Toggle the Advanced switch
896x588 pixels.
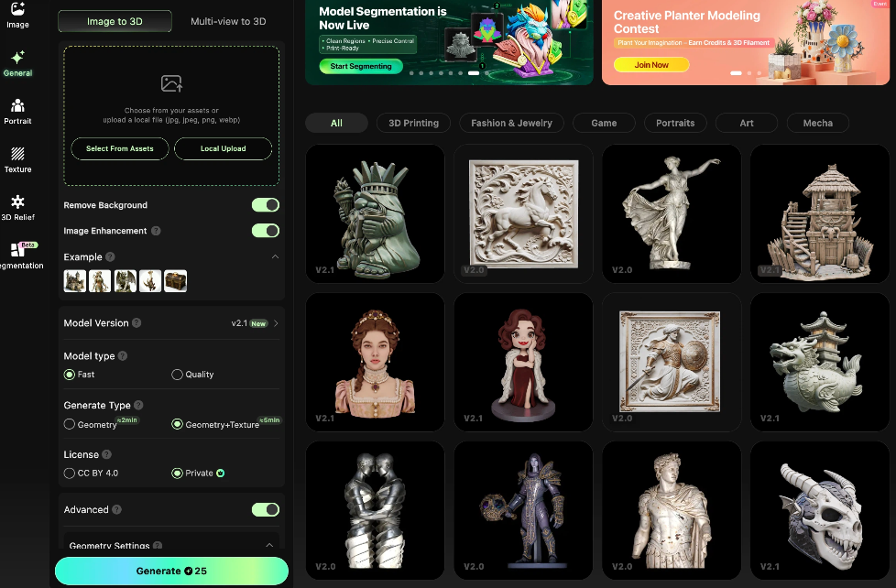(266, 510)
